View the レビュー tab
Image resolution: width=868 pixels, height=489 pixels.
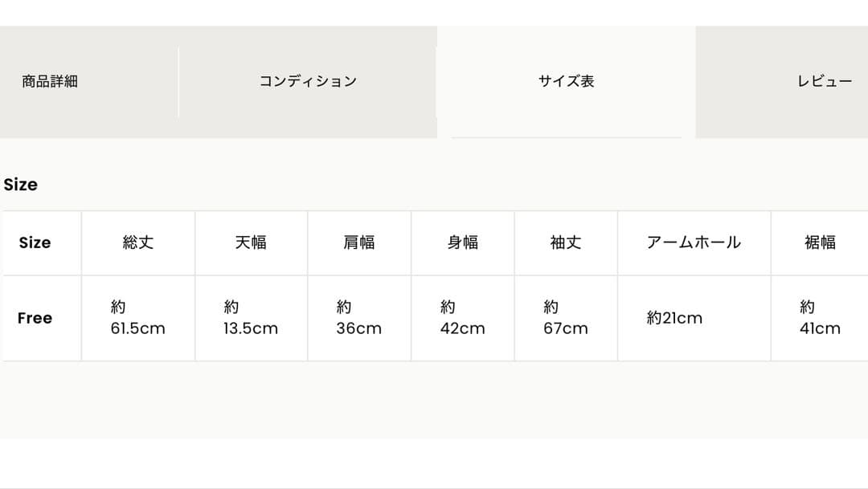point(824,79)
